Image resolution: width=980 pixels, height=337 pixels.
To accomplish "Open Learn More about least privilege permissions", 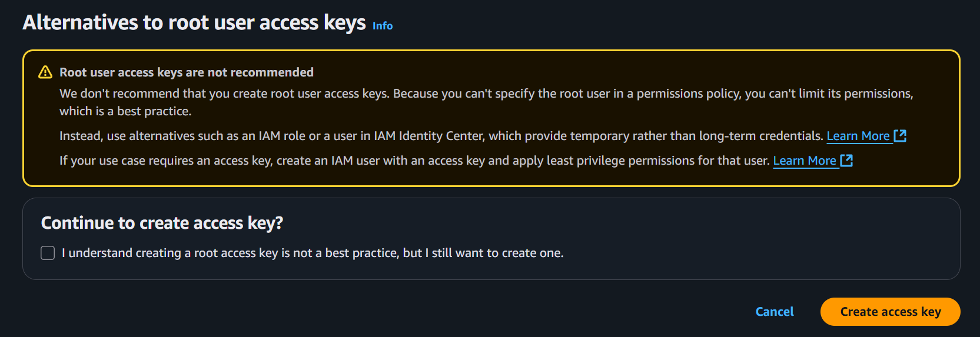I will (805, 161).
